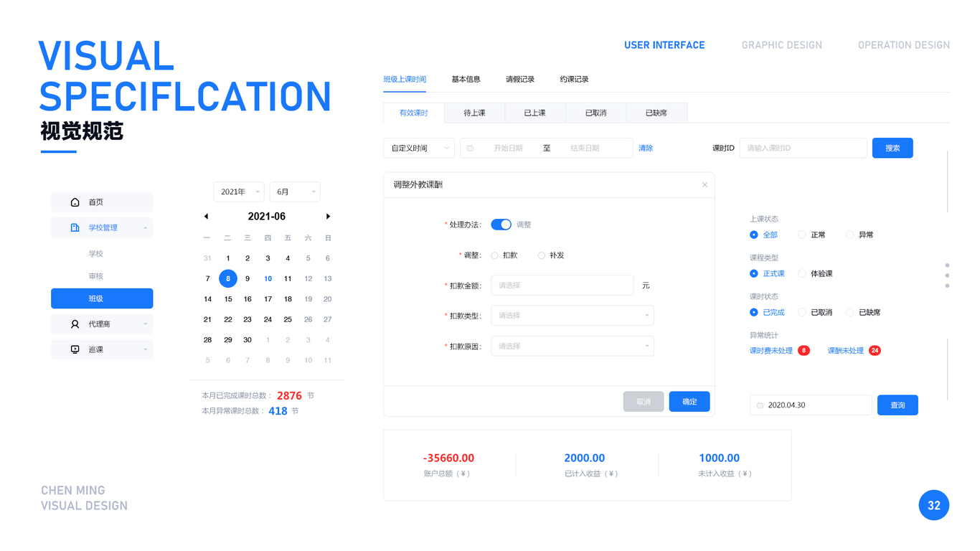Select the 已缺席 sub-tab
This screenshot has width=980, height=551.
tap(656, 113)
